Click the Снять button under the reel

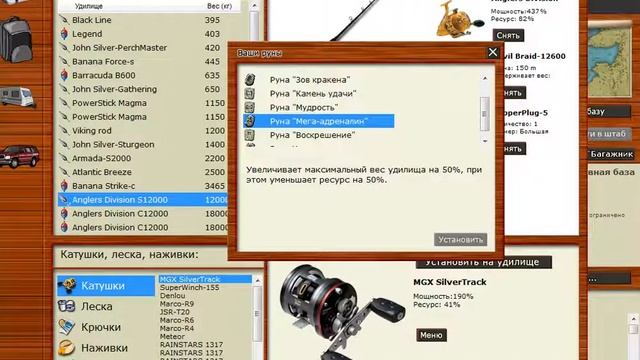coord(508,36)
